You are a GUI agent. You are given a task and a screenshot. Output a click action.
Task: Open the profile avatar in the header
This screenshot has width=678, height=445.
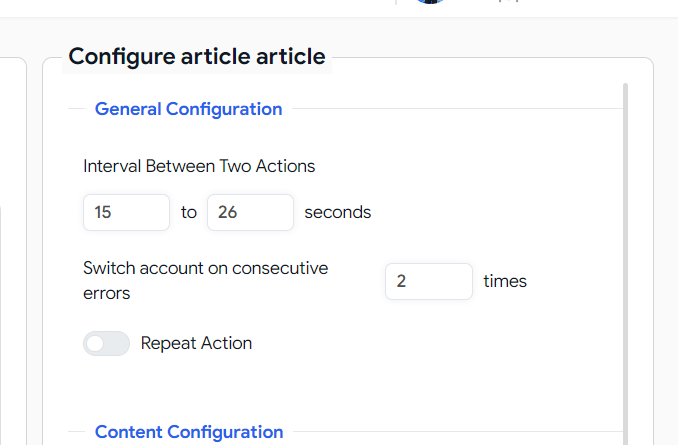pyautogui.click(x=430, y=1)
